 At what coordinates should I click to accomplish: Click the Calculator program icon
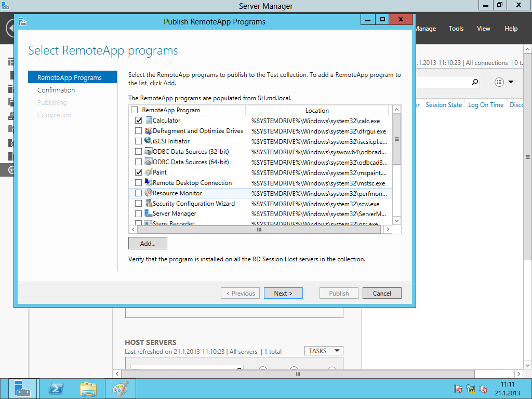click(x=148, y=121)
